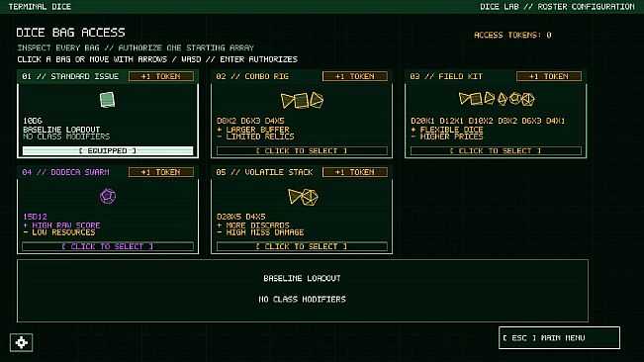The image size is (644, 362).
Task: Select the Field Kit bag via Click To Select
Action: (496, 150)
